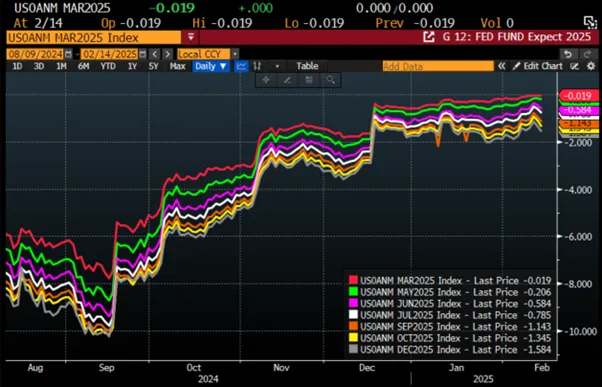602x387 pixels.
Task: Click the white JUL2025 legend swatch
Action: [353, 315]
